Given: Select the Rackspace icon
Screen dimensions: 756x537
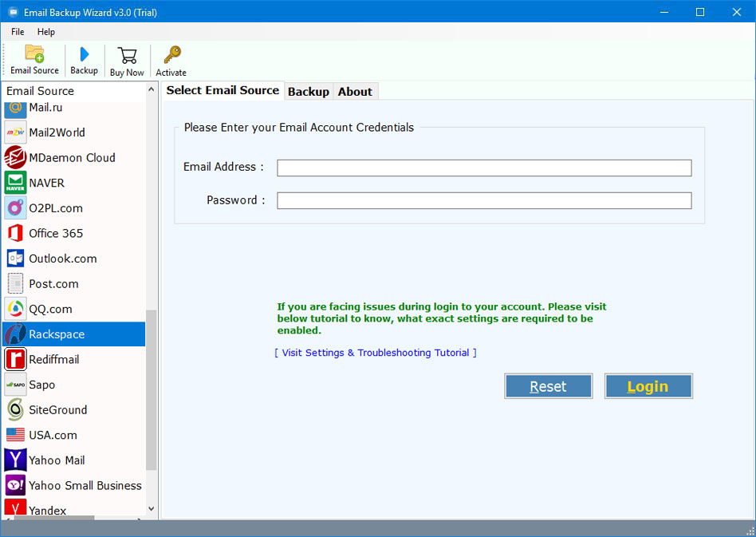Looking at the screenshot, I should click(x=15, y=334).
